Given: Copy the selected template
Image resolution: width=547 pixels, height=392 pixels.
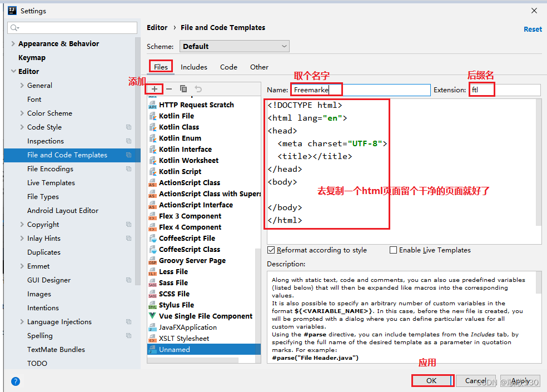Looking at the screenshot, I should (x=183, y=88).
